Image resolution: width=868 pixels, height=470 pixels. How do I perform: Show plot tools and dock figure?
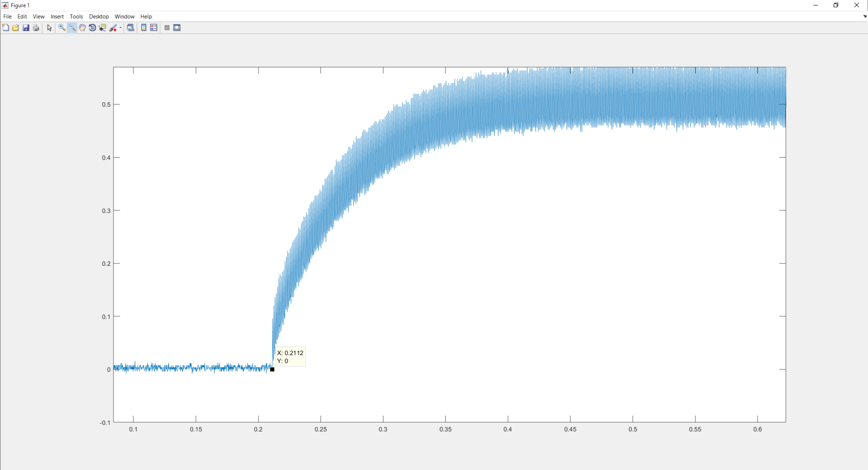click(177, 28)
